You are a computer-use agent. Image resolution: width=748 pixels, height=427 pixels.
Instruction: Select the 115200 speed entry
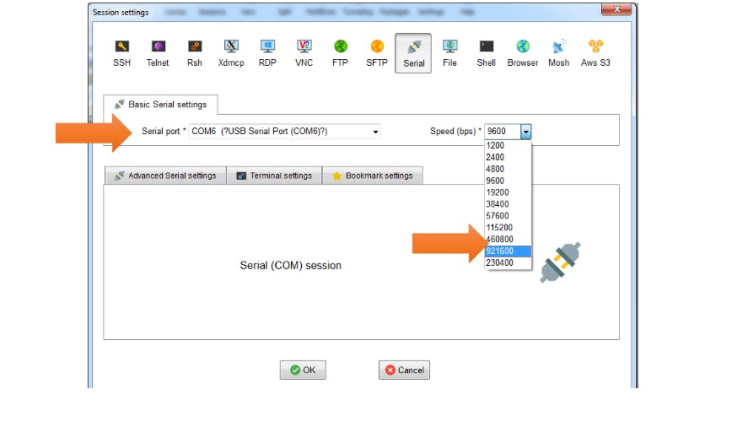point(508,228)
